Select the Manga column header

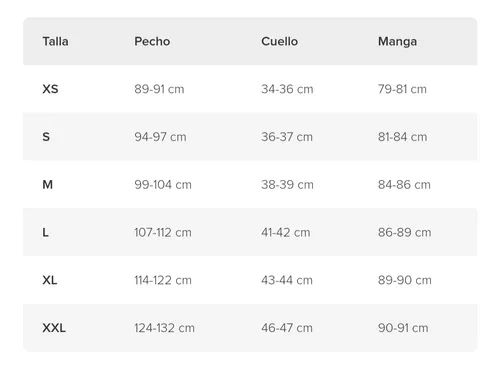coord(397,42)
